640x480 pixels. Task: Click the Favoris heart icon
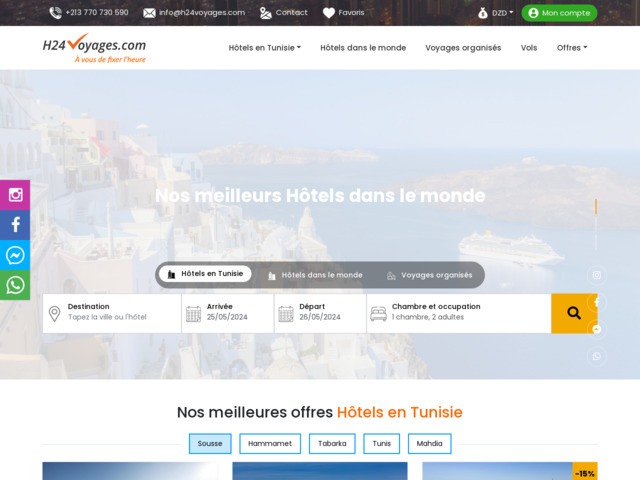pos(328,13)
